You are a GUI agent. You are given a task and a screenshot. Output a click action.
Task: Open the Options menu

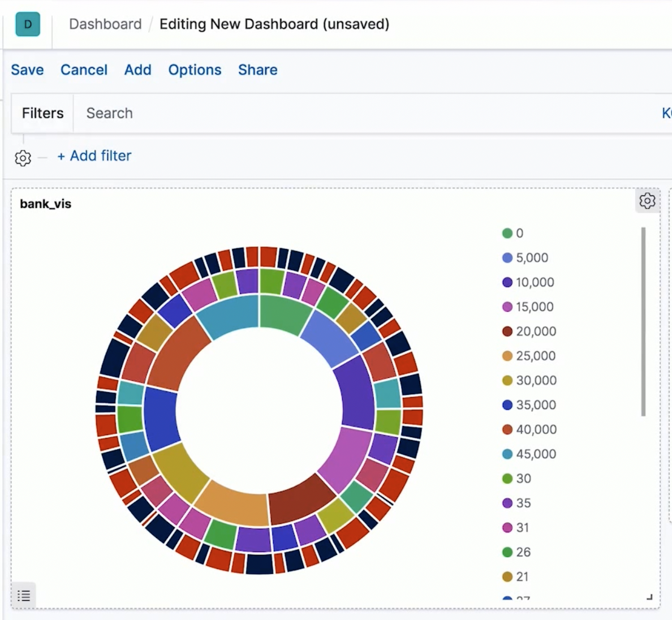coord(195,70)
